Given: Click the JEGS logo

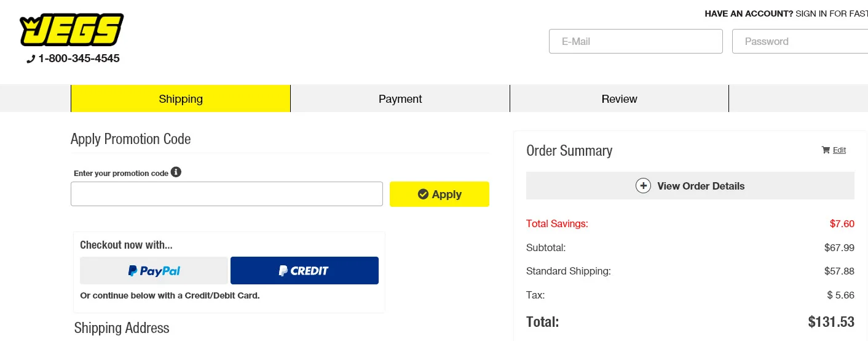Looking at the screenshot, I should (72, 30).
